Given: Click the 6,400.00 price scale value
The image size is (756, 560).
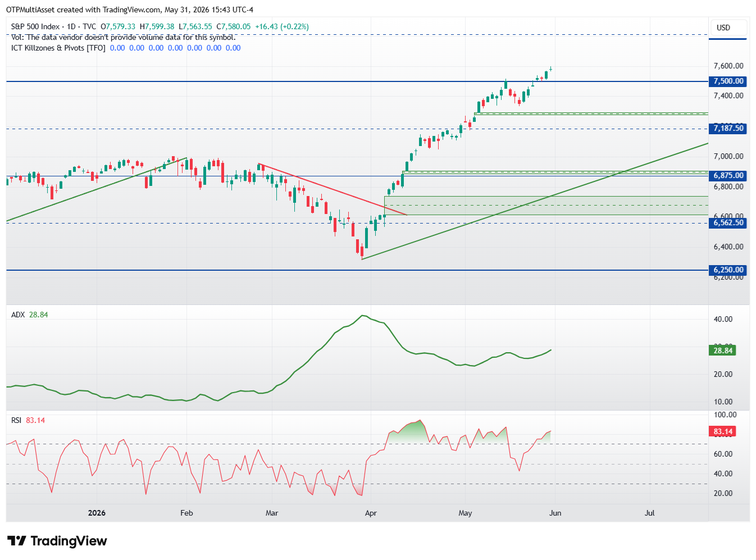Looking at the screenshot, I should [x=728, y=247].
